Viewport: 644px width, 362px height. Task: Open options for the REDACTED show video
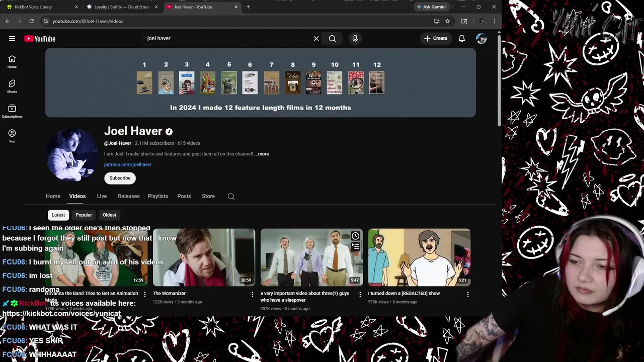pos(468,294)
